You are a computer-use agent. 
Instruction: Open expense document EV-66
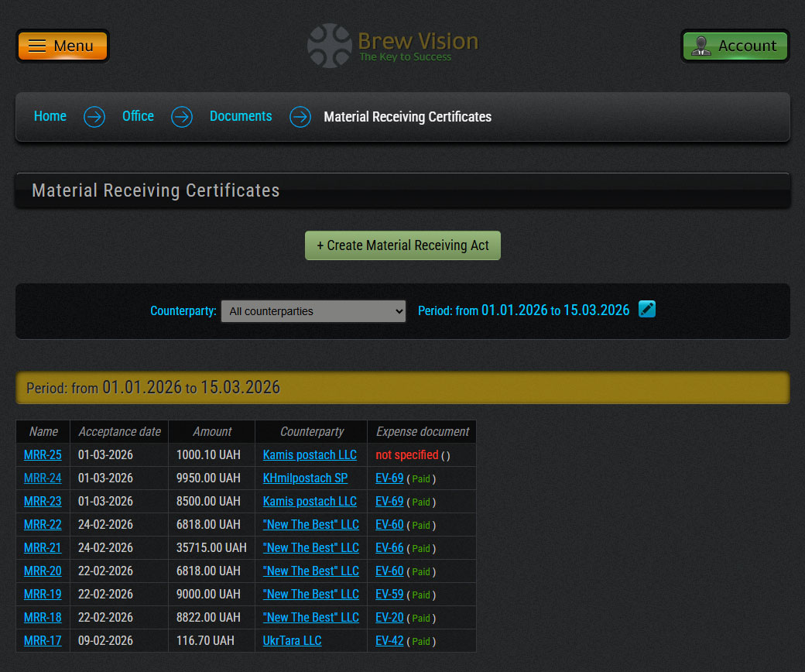point(389,548)
